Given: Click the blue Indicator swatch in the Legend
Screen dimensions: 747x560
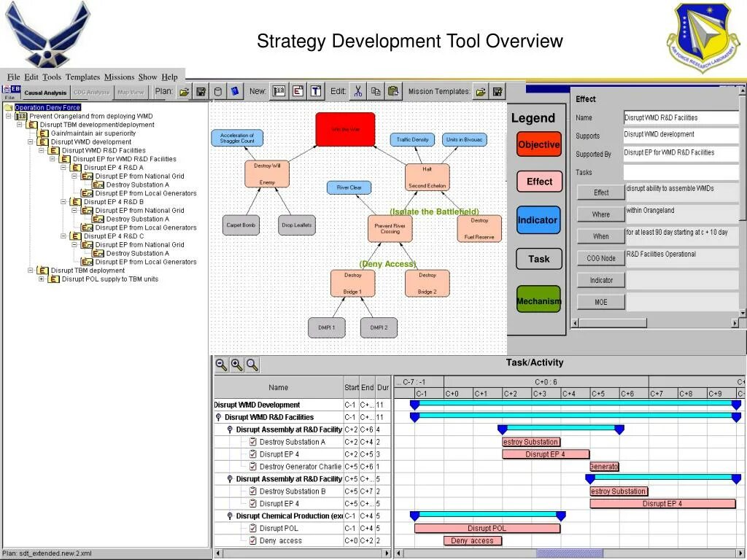Looking at the screenshot, I should 538,219.
